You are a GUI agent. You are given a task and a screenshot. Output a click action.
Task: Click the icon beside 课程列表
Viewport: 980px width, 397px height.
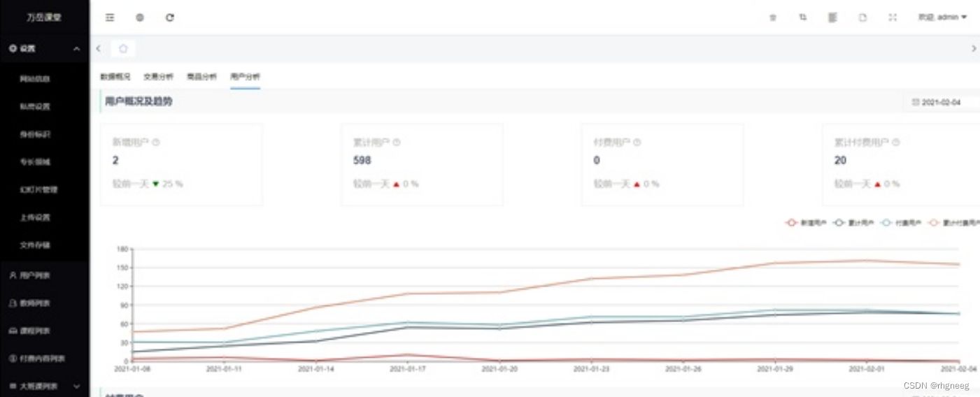pyautogui.click(x=13, y=331)
